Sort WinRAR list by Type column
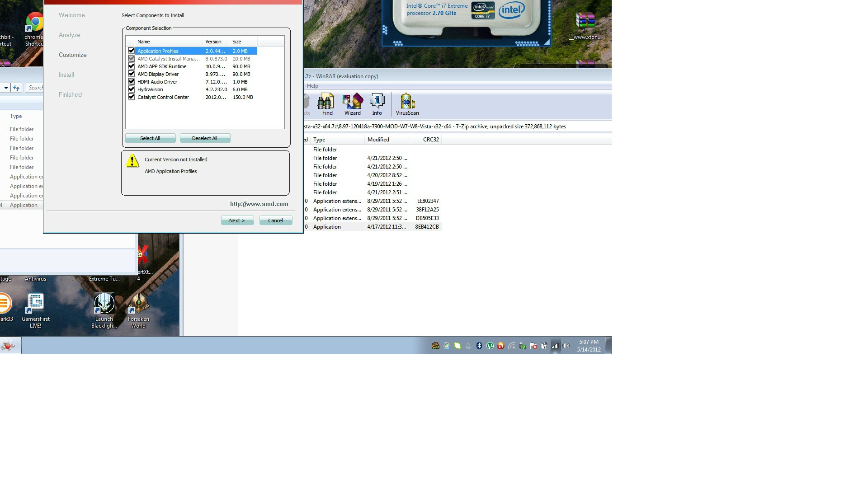 337,140
